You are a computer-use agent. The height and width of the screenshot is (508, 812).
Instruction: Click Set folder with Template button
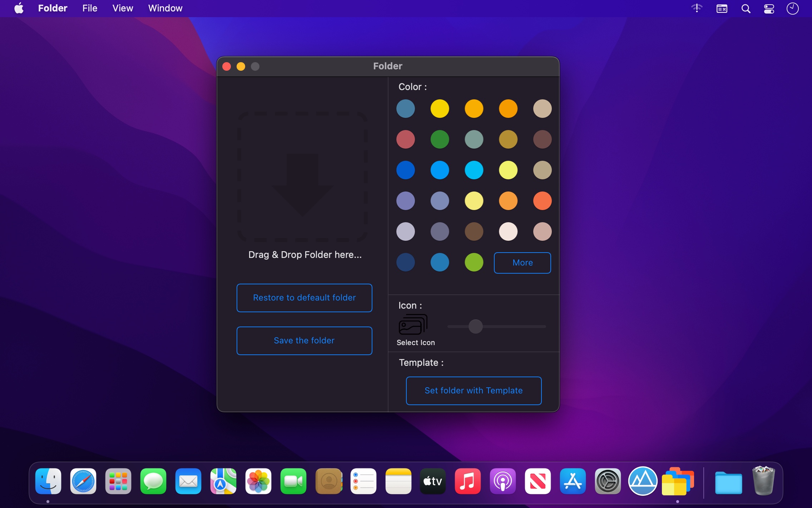point(474,391)
